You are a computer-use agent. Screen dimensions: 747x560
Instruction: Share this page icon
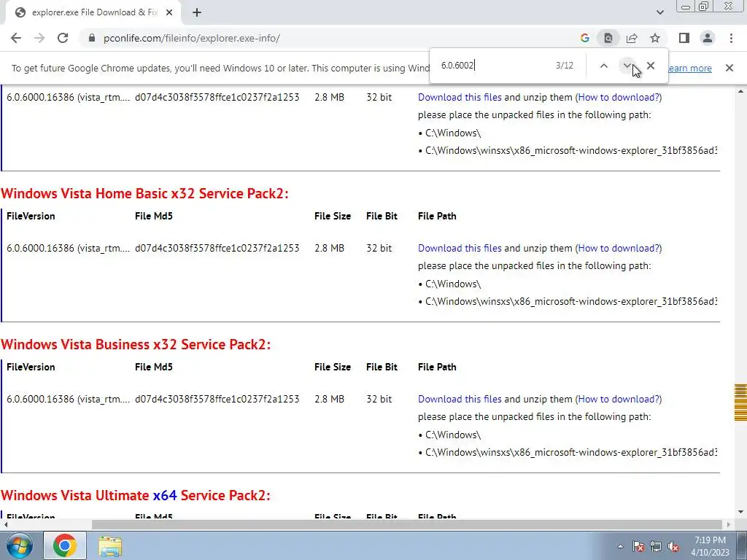click(632, 38)
